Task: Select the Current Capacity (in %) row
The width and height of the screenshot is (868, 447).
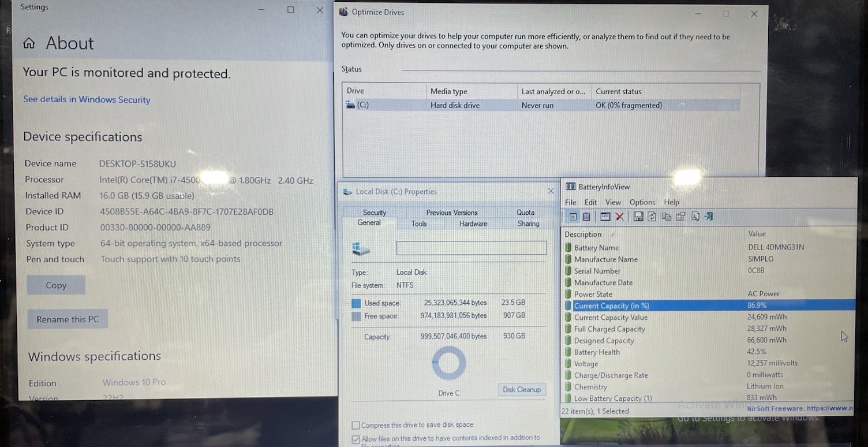Action: [x=709, y=306]
